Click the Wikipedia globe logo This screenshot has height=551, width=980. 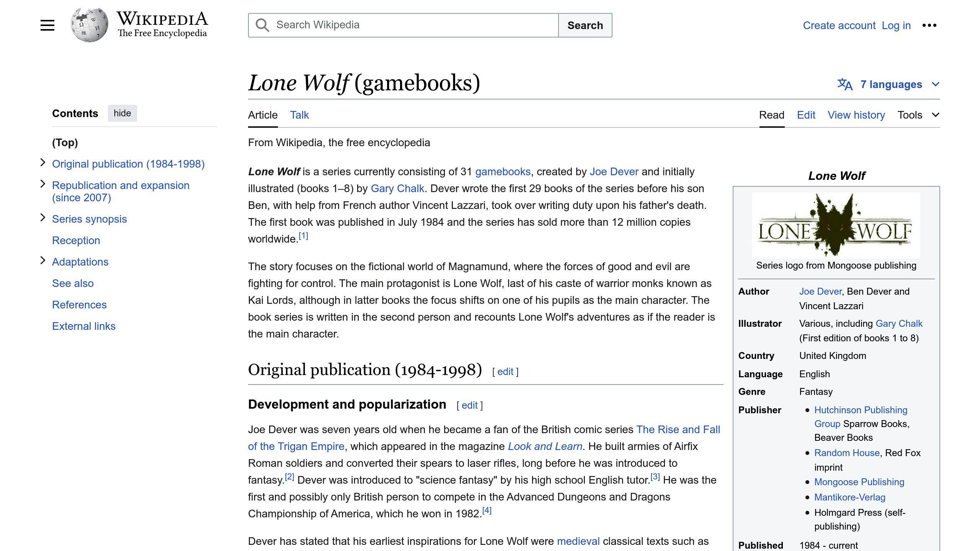[x=89, y=25]
